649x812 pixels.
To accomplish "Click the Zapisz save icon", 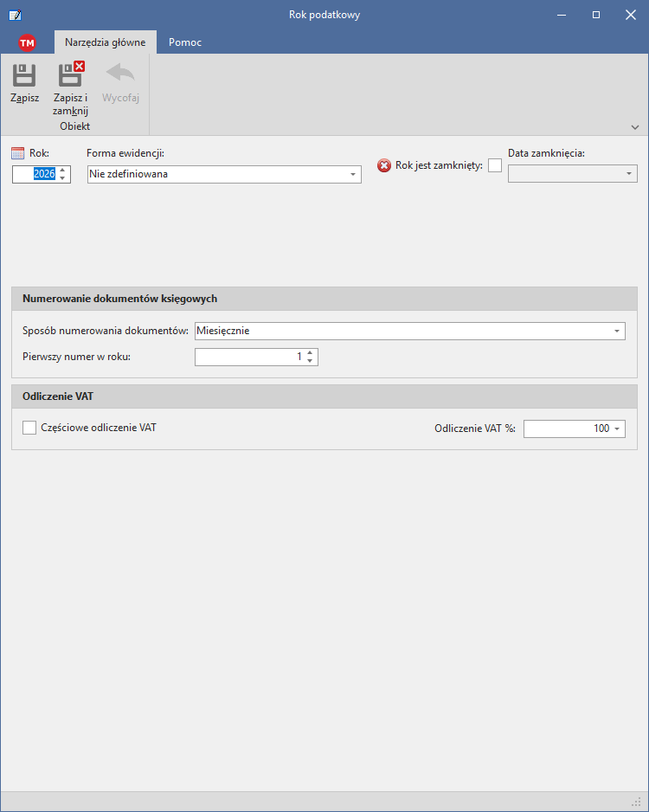I will point(24,75).
